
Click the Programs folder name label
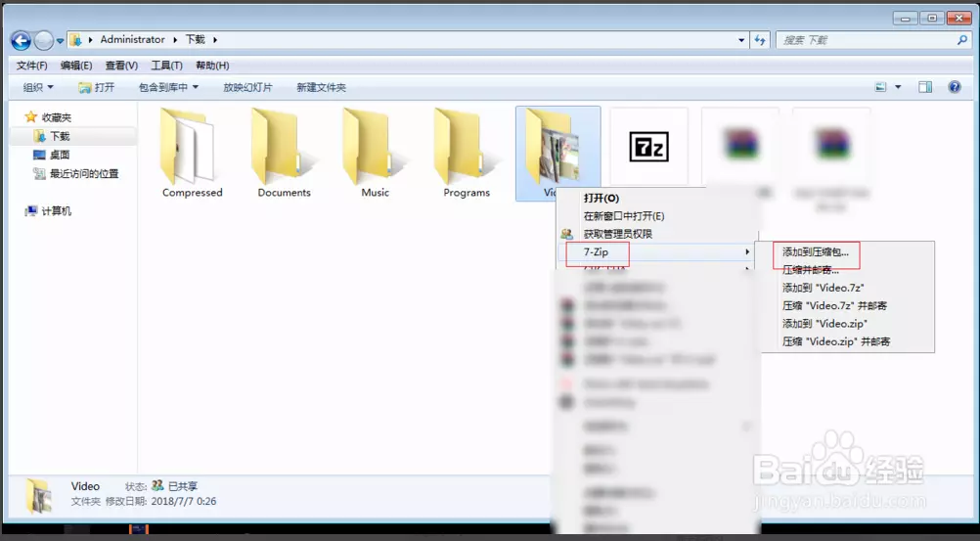click(467, 193)
